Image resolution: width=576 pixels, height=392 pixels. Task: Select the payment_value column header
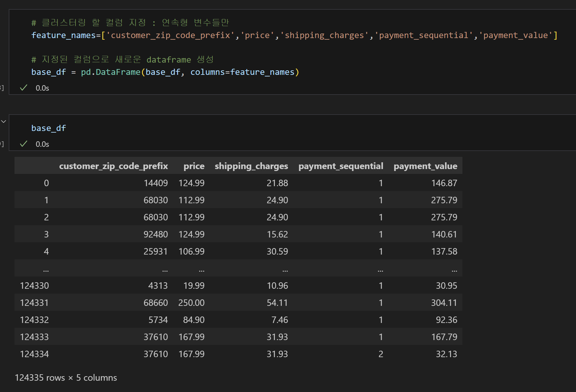coord(425,166)
